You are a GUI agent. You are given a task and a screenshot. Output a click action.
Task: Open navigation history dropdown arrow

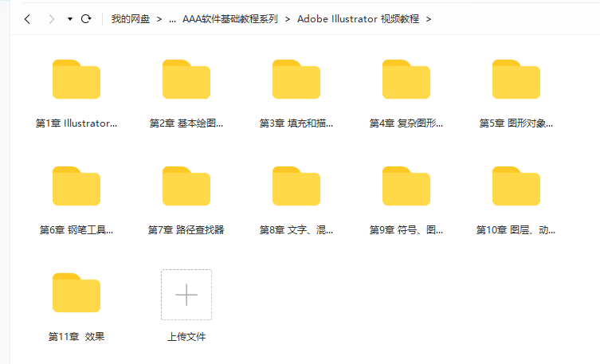coord(69,19)
